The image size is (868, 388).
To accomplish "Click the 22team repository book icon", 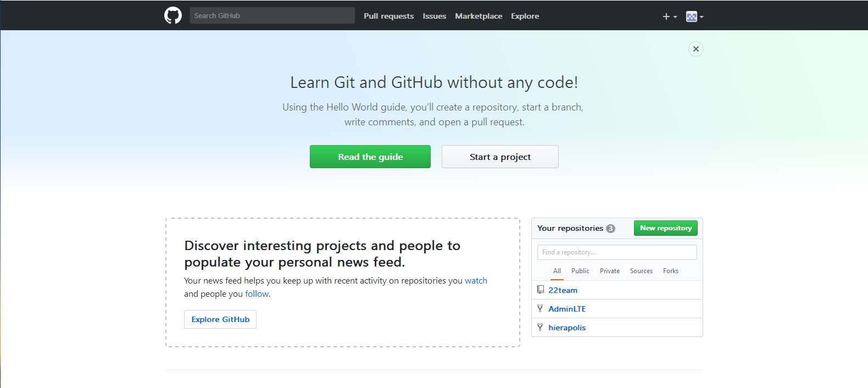I will point(541,290).
